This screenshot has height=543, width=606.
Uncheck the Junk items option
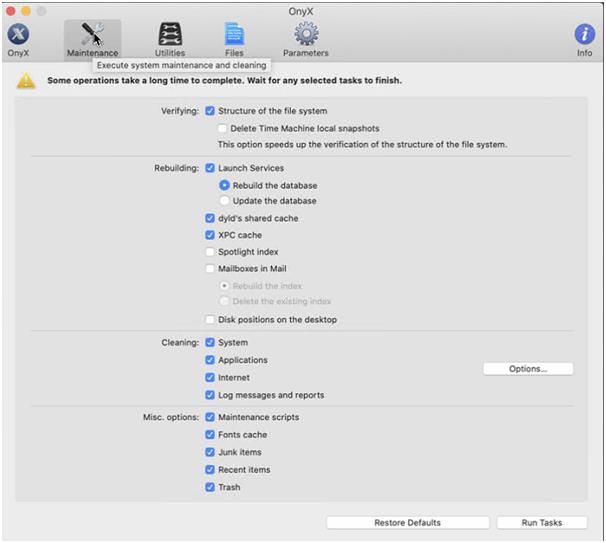pos(210,452)
